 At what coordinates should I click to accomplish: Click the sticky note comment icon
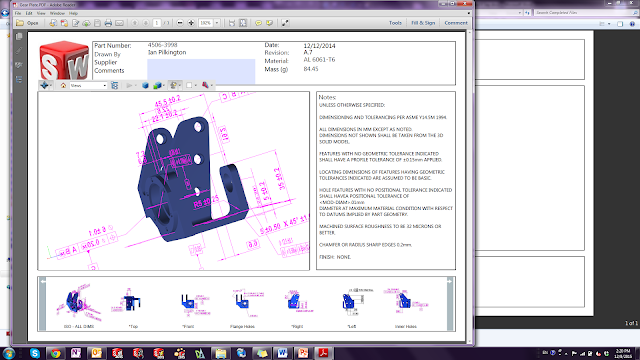click(x=258, y=23)
